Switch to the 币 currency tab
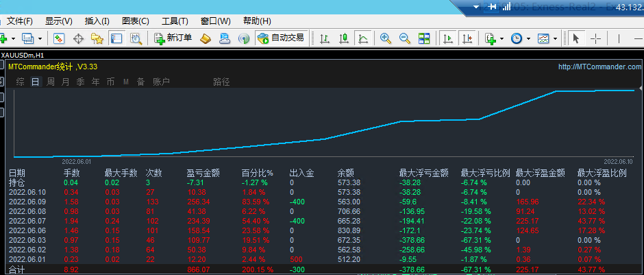This screenshot has width=644, height=275. tap(110, 82)
